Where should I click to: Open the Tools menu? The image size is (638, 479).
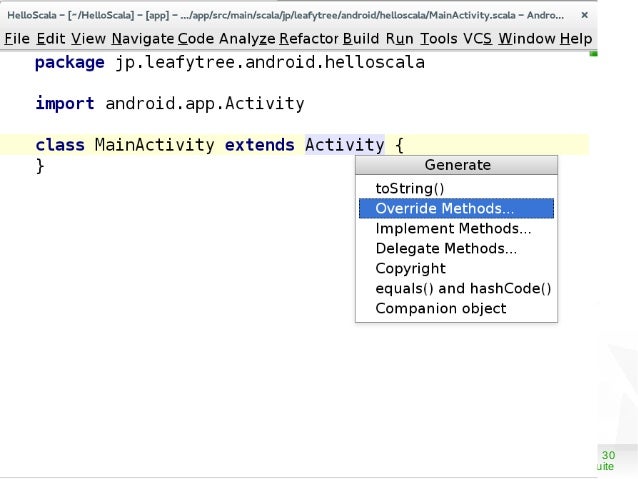pos(439,39)
